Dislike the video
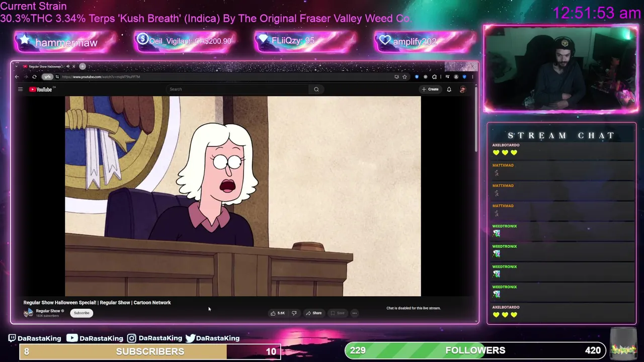The height and width of the screenshot is (362, 644). (x=294, y=313)
